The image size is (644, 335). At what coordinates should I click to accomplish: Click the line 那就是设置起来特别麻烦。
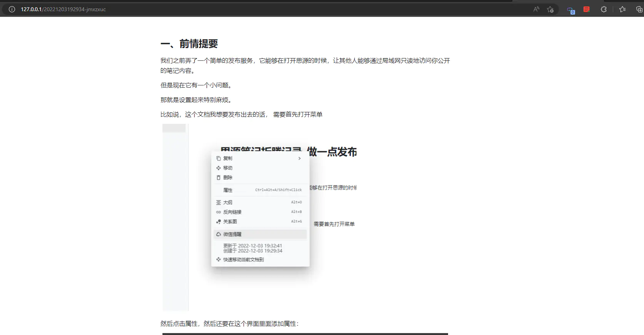pos(196,100)
